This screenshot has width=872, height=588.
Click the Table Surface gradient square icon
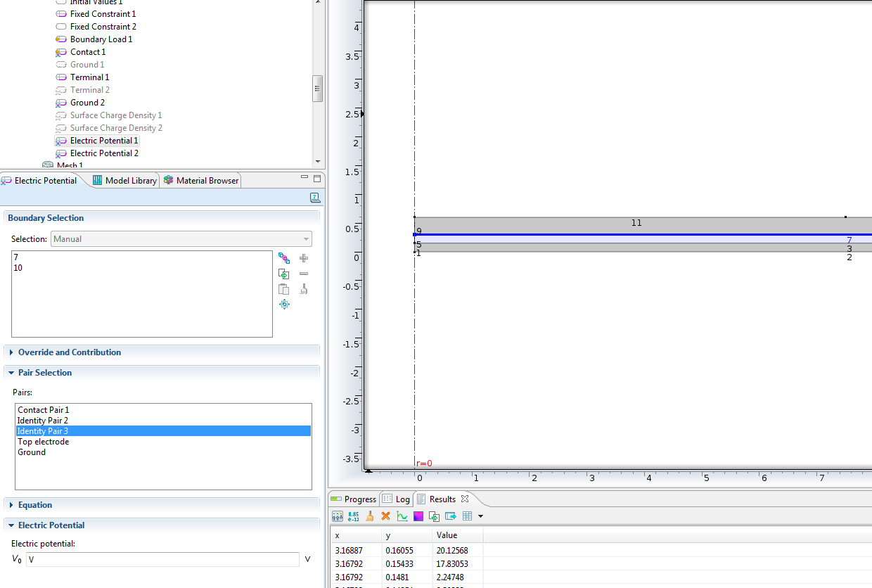tap(418, 516)
